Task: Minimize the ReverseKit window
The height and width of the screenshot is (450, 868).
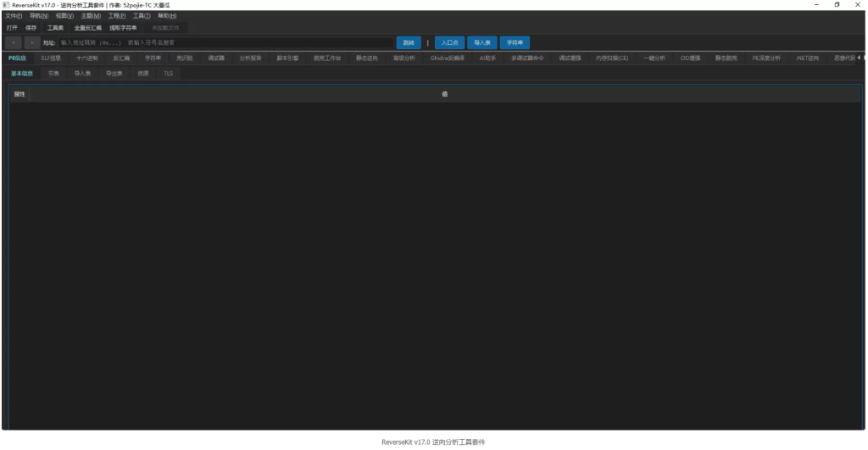Action: pyautogui.click(x=816, y=5)
